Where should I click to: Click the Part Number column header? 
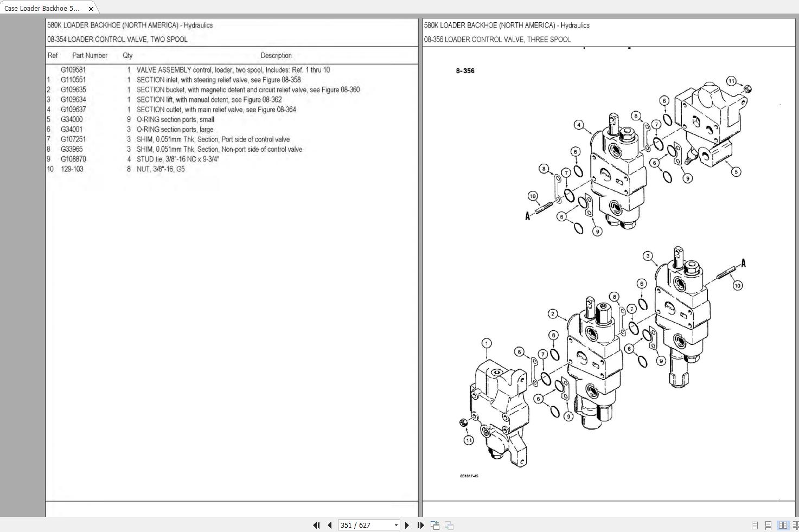tap(90, 55)
